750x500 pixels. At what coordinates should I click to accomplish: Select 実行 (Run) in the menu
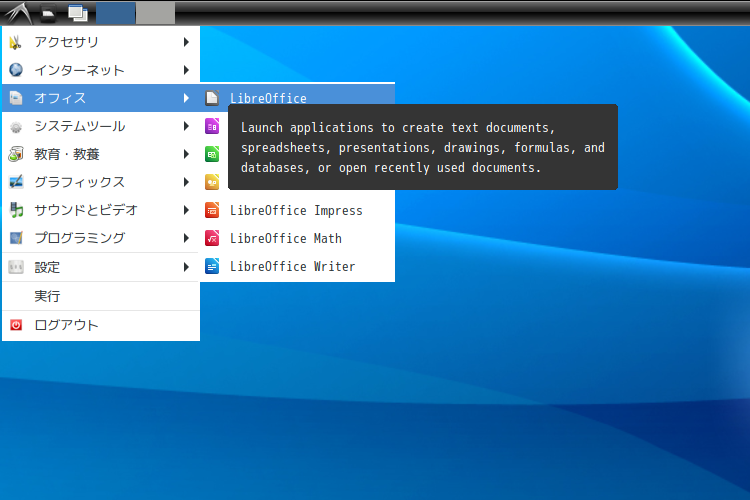101,296
